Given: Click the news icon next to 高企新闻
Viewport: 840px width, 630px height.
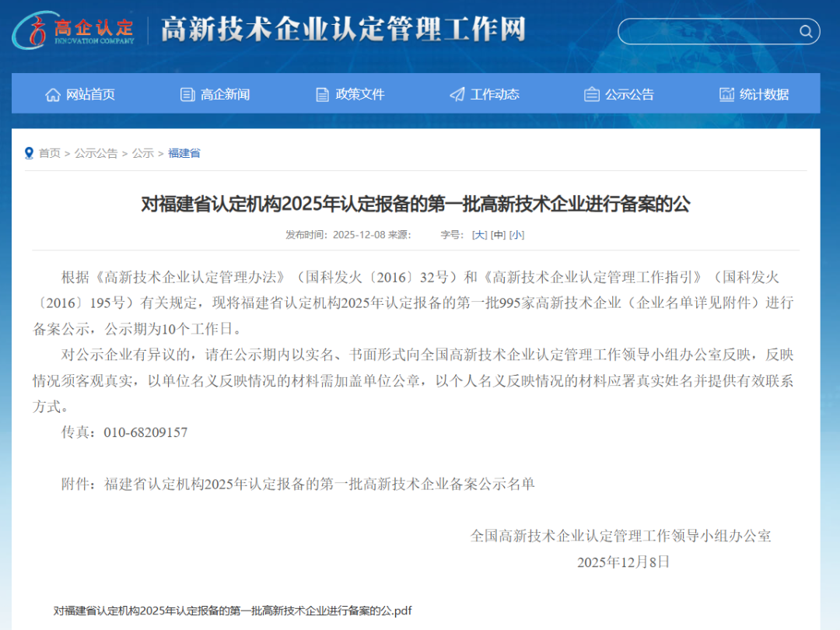Looking at the screenshot, I should (187, 94).
